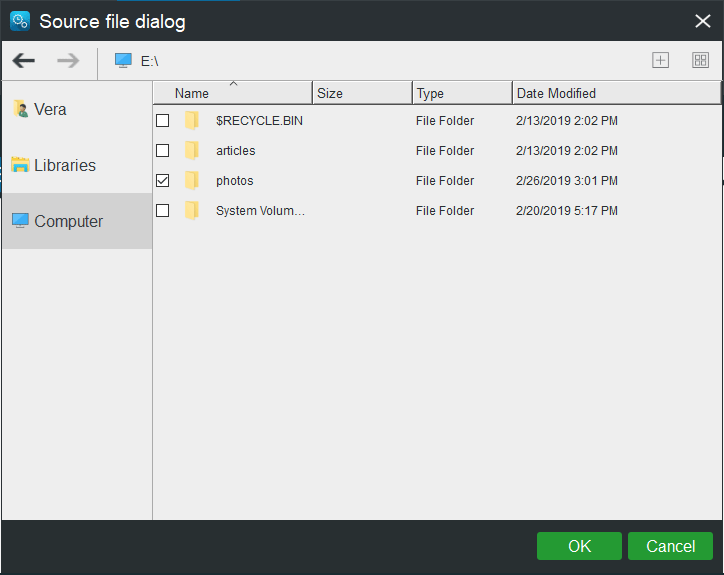Select the articles folder name
Image resolution: width=724 pixels, height=575 pixels.
click(235, 151)
